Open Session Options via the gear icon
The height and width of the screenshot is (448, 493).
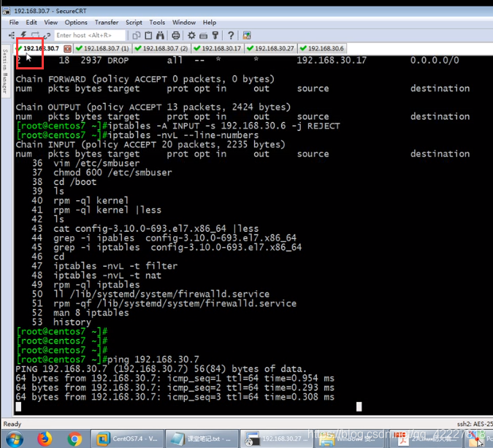point(191,35)
